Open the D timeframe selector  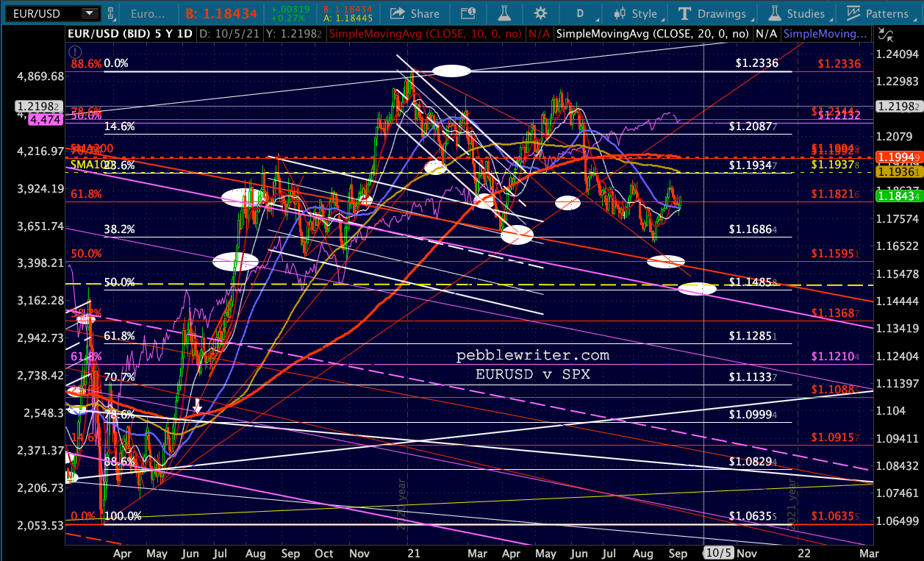[x=580, y=13]
